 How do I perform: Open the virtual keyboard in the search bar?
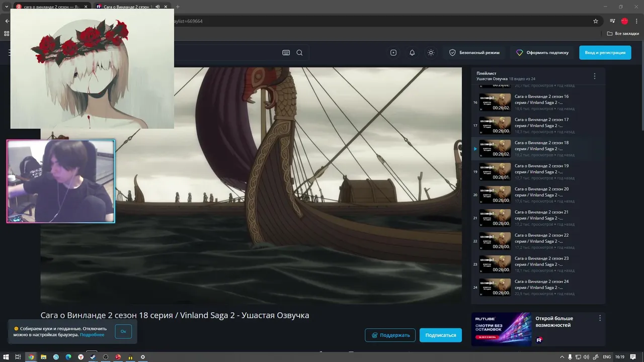(286, 53)
